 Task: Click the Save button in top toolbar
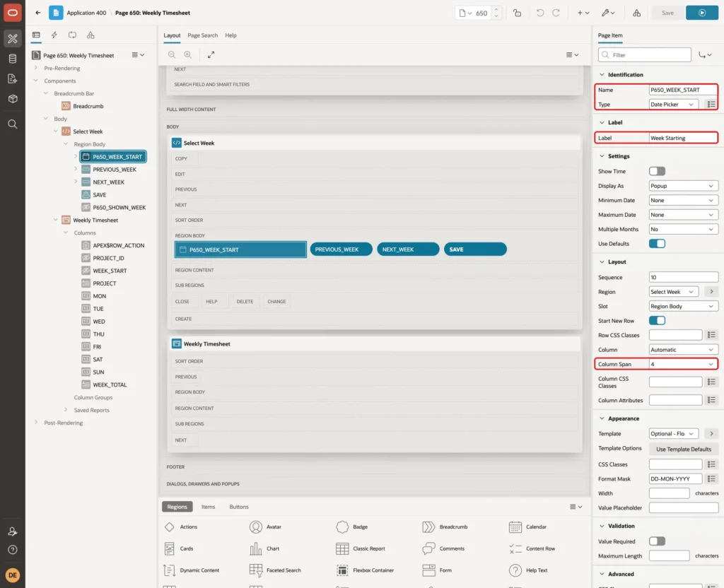click(667, 13)
